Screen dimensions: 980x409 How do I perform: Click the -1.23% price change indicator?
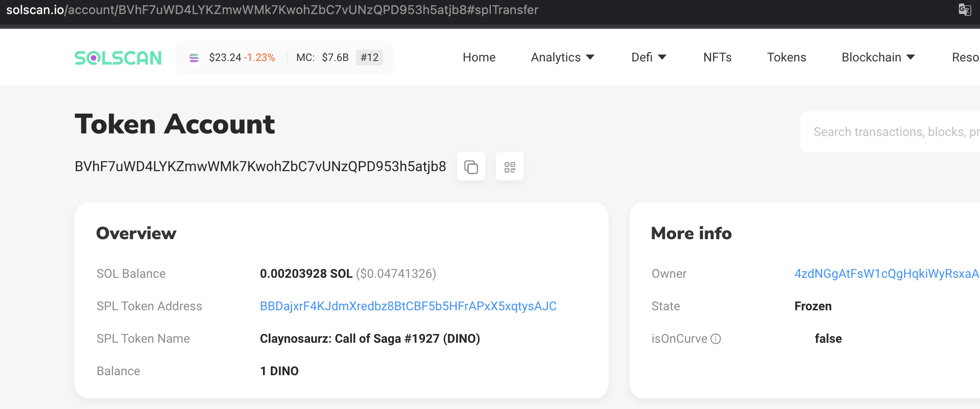click(260, 57)
